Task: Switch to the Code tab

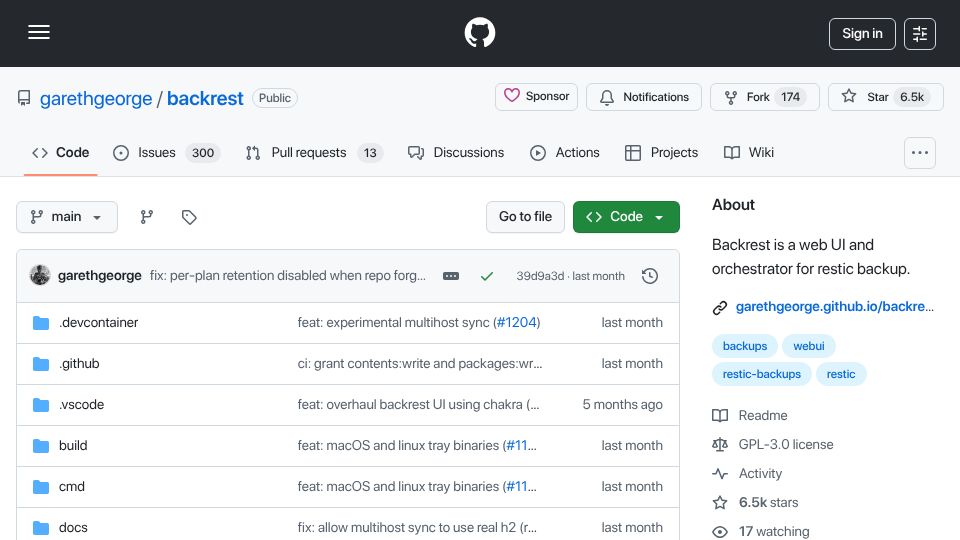Action: (x=61, y=152)
